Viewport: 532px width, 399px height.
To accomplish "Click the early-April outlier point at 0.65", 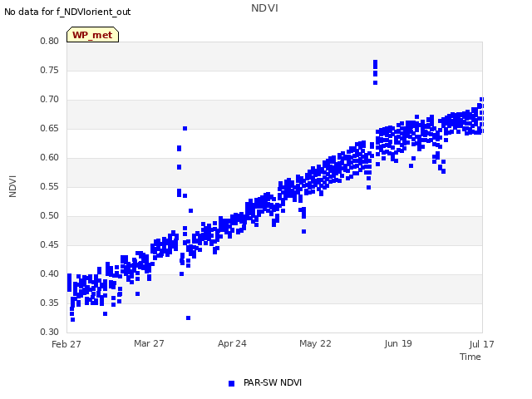I will point(185,128).
